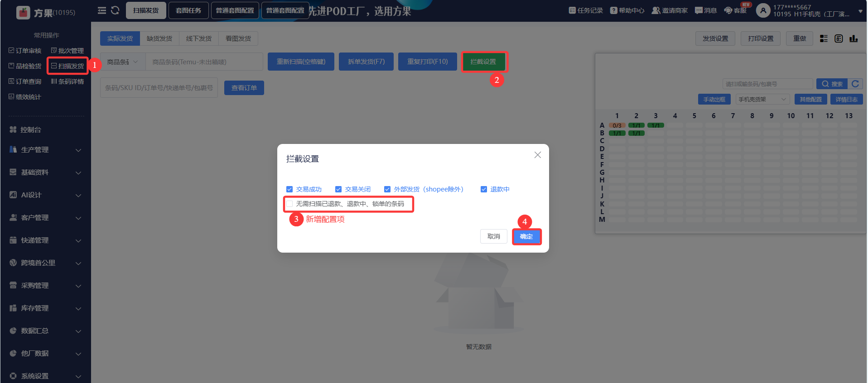Viewport: 868px width, 383px height.
Task: Enable 无需扫描已退款、退款中、锁单的条码 option
Action: point(289,204)
